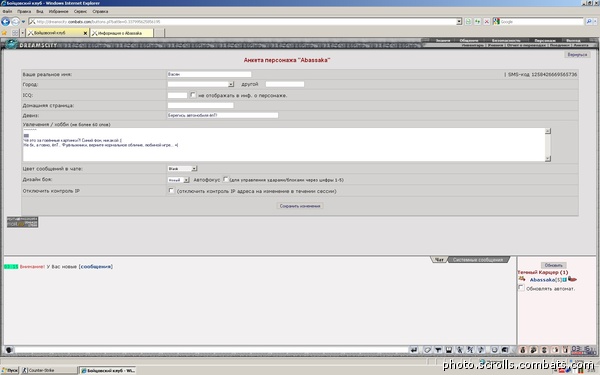Click the Abassaka character info icon in the player list
Image resolution: width=600 pixels, height=375 pixels.
click(564, 280)
